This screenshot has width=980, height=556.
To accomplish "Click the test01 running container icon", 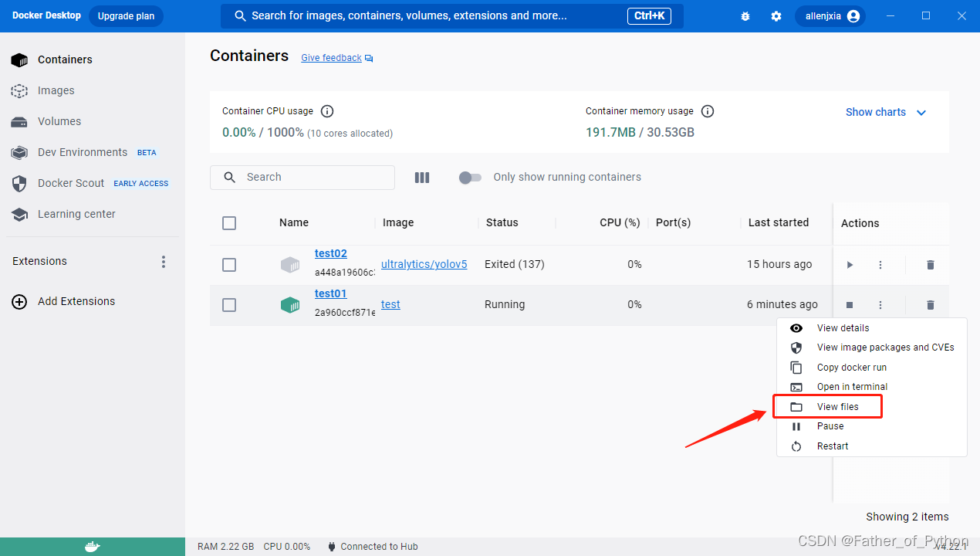I will point(289,305).
